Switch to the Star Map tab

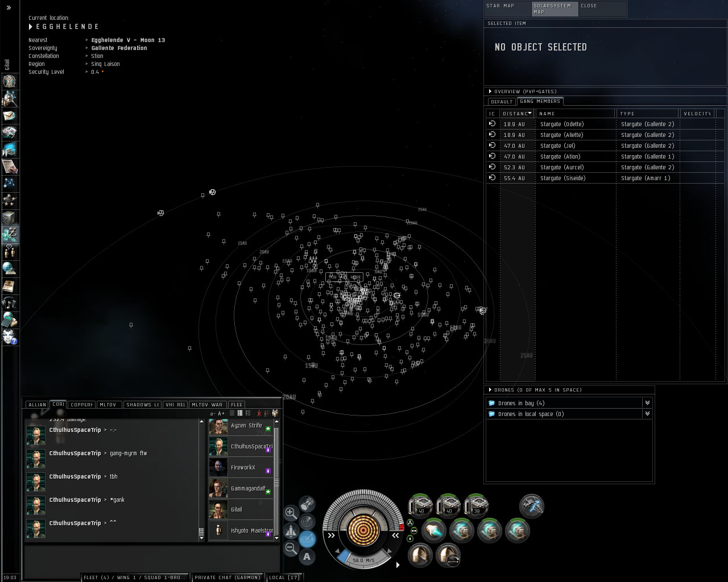click(507, 9)
